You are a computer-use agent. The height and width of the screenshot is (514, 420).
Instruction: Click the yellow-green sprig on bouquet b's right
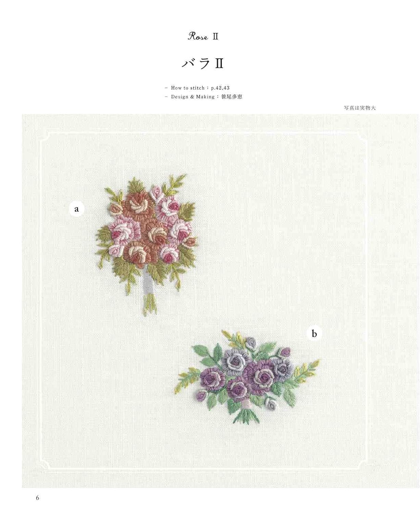pyautogui.click(x=306, y=371)
